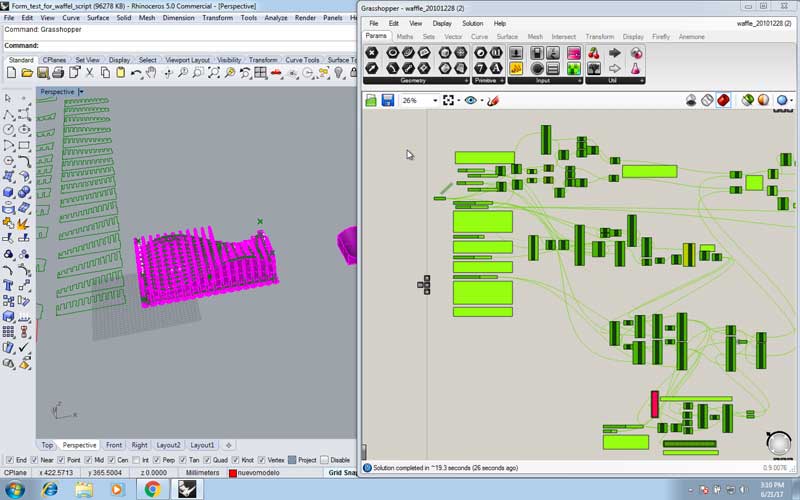This screenshot has height=500, width=800.
Task: Open the Analyze menu in Rhino
Action: (x=276, y=17)
